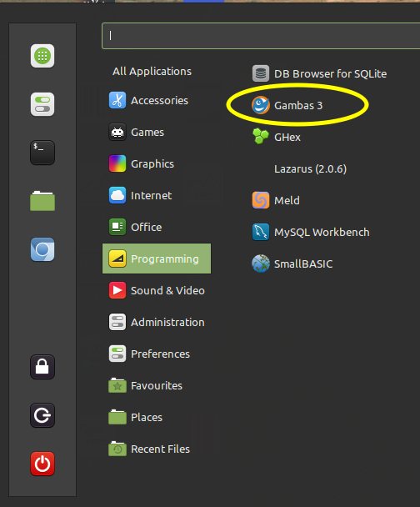Open Meld diff tool

[x=276, y=200]
